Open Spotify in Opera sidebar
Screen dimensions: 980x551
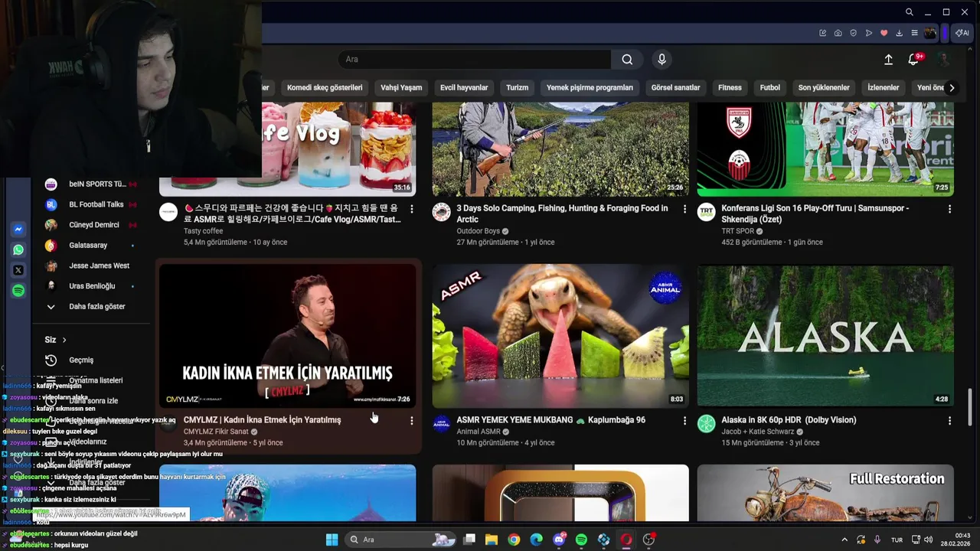[x=18, y=291]
